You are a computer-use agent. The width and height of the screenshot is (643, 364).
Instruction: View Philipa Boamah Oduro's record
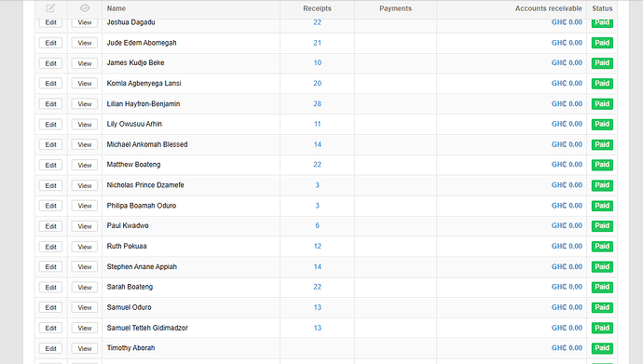(85, 206)
